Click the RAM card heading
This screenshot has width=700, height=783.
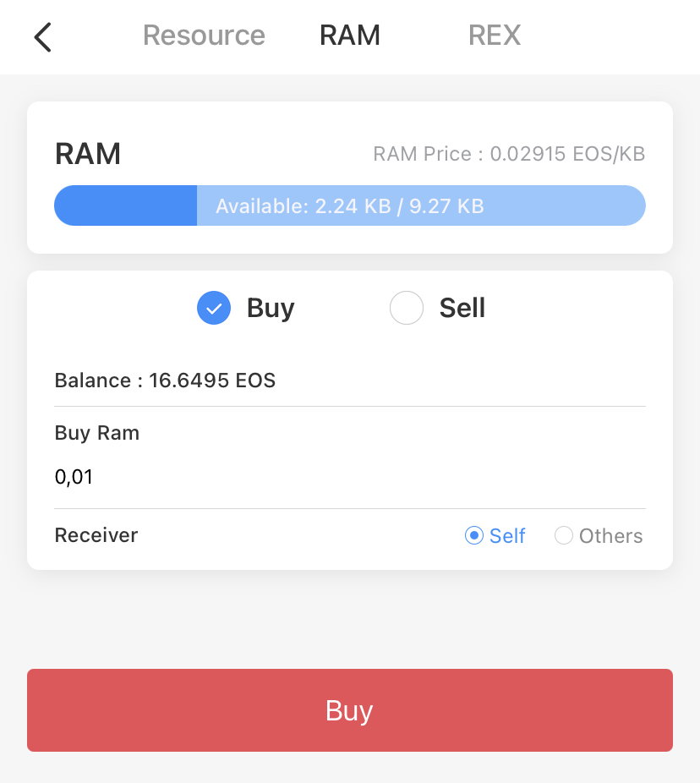[88, 154]
